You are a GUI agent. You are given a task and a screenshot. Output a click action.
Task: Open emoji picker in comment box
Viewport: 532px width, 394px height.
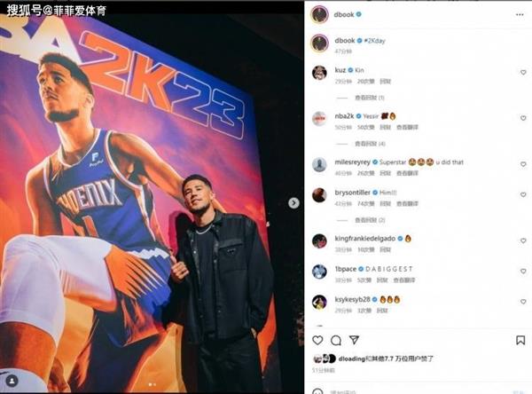pos(317,391)
